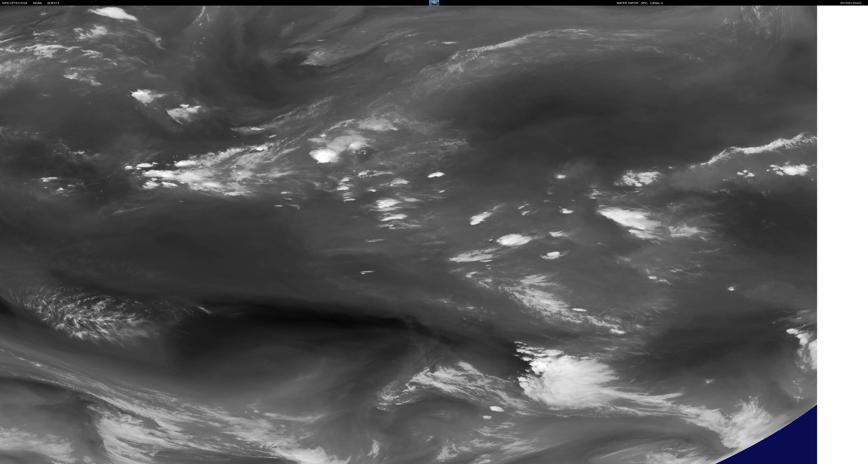Click the (WV) abbreviation in the header
This screenshot has width=868, height=464.
click(644, 3)
